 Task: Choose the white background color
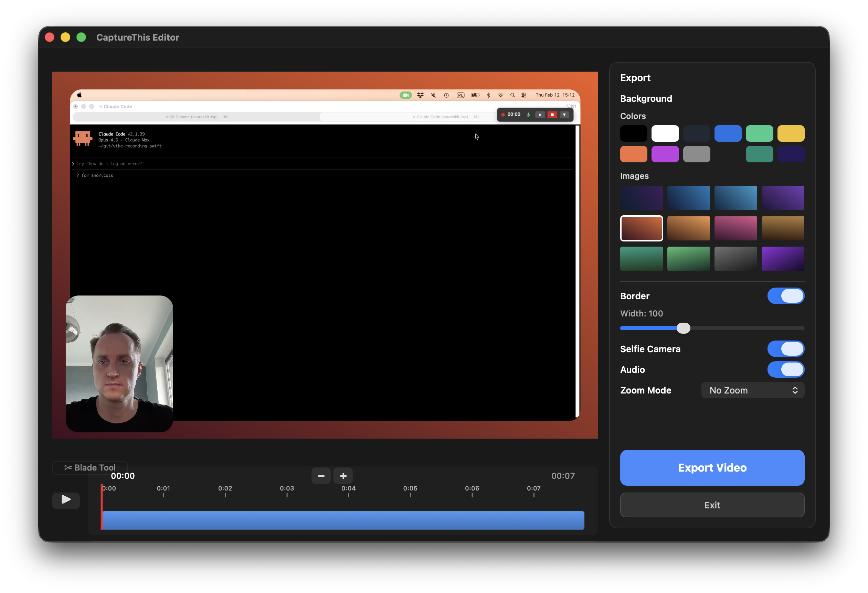(x=665, y=133)
